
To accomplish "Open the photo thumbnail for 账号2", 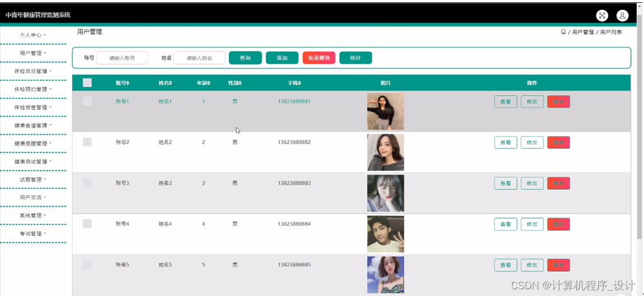I will [x=386, y=152].
